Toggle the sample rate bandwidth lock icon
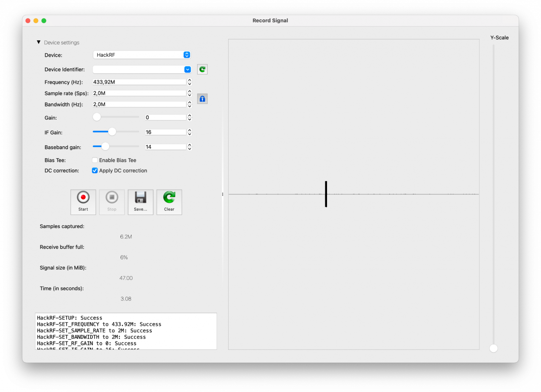 click(x=202, y=99)
